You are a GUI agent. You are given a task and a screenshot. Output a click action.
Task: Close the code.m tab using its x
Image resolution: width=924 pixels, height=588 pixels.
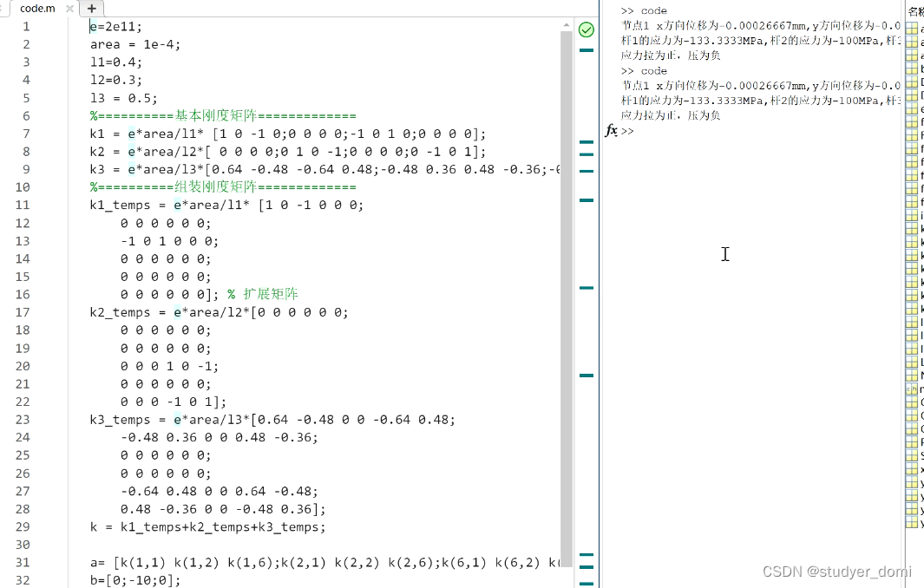click(69, 8)
